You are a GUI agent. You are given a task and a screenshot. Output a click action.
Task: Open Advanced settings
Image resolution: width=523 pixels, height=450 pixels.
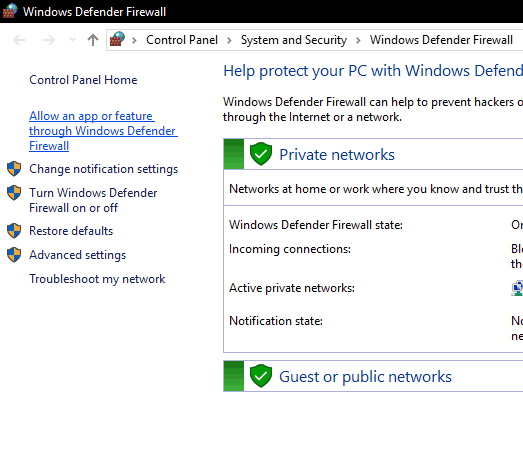click(77, 255)
